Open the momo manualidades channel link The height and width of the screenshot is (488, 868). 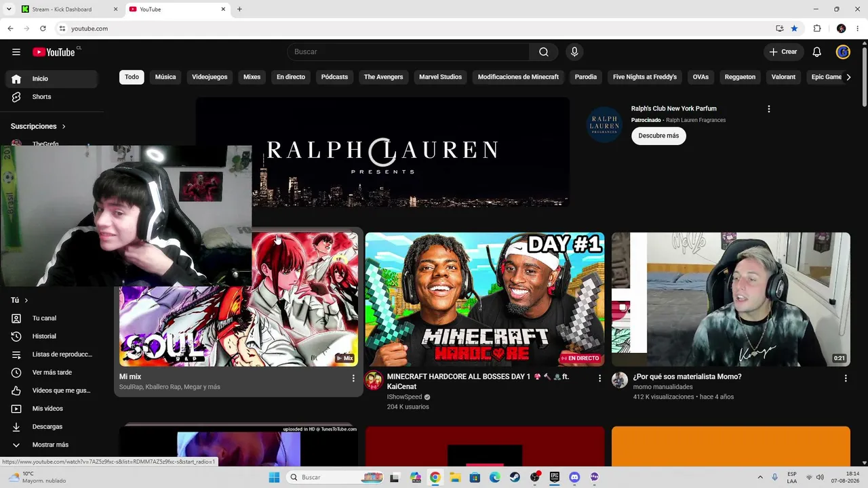click(663, 387)
